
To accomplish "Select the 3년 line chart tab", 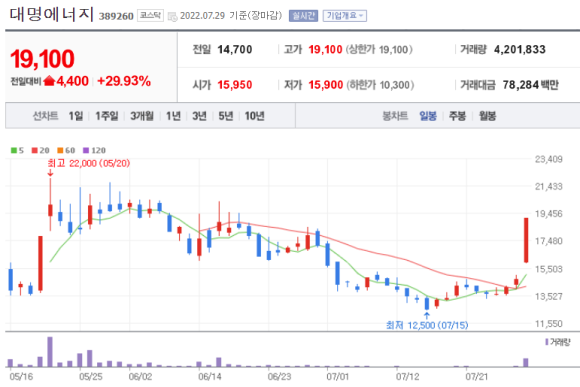I will click(x=199, y=116).
